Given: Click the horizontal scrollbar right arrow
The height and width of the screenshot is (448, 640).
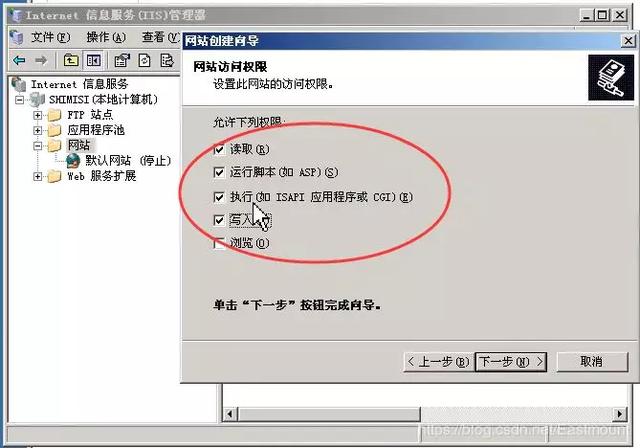Looking at the screenshot, I should [620, 414].
